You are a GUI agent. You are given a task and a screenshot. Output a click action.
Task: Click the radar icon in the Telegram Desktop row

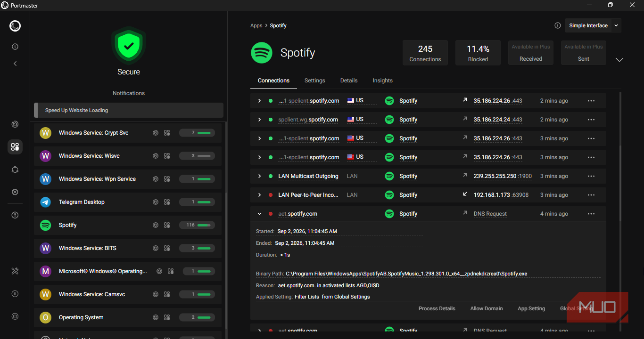(156, 202)
